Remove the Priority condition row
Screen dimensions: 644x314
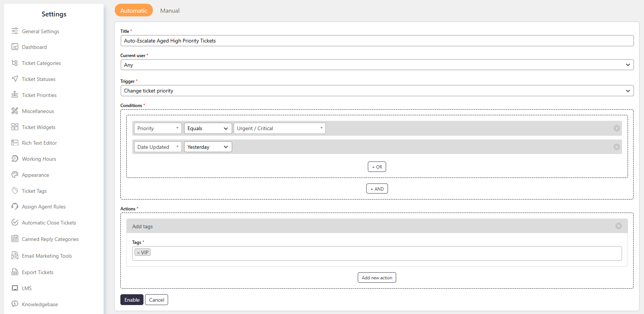click(x=617, y=128)
